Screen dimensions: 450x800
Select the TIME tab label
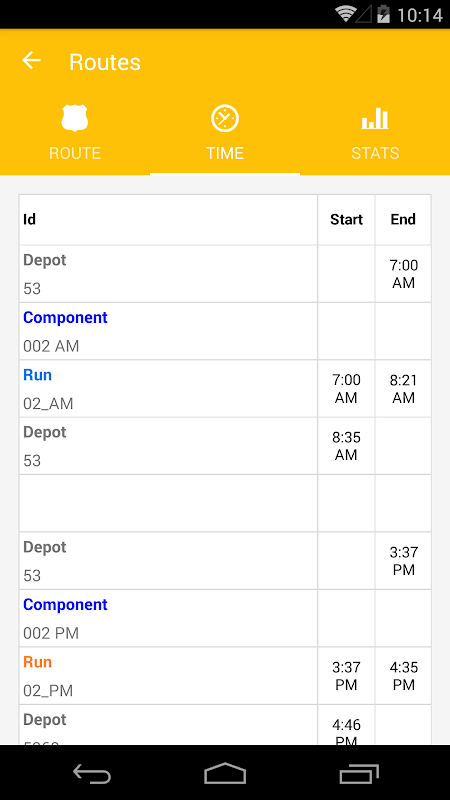(x=224, y=153)
